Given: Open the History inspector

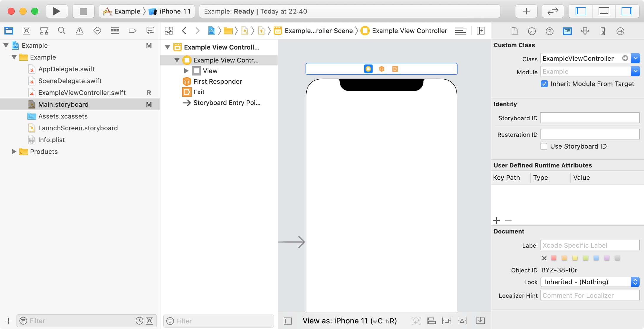Looking at the screenshot, I should tap(532, 31).
